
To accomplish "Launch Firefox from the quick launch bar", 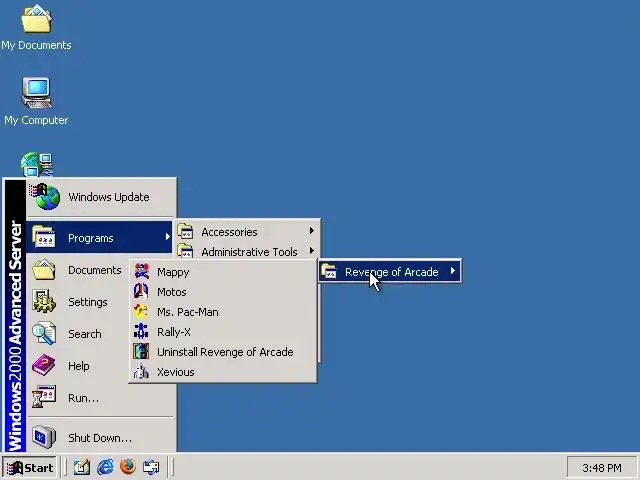I will point(128,467).
